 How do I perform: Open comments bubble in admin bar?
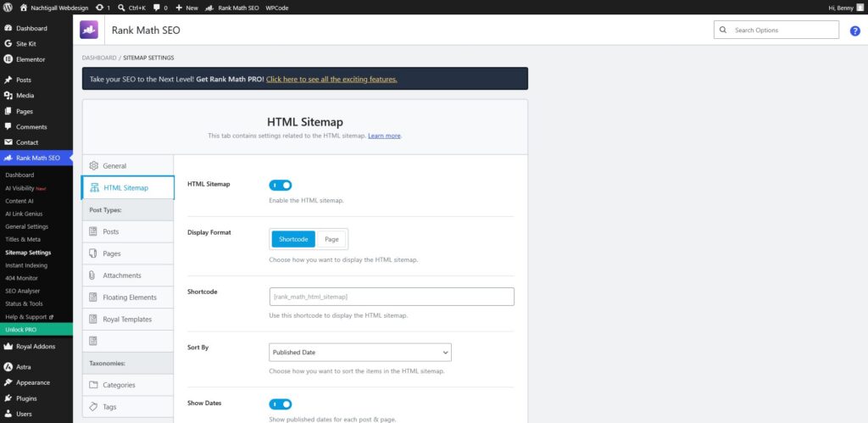[160, 8]
